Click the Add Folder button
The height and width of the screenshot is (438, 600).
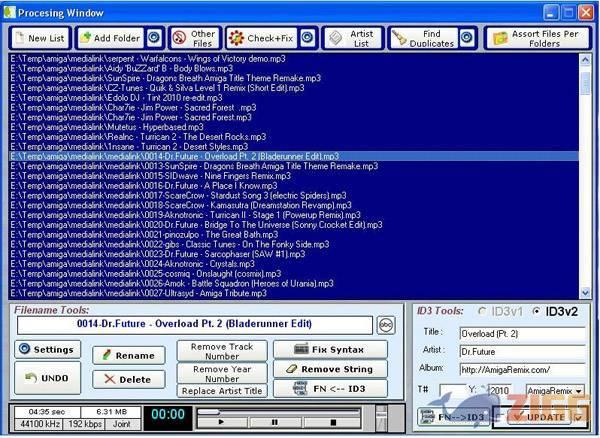point(110,38)
